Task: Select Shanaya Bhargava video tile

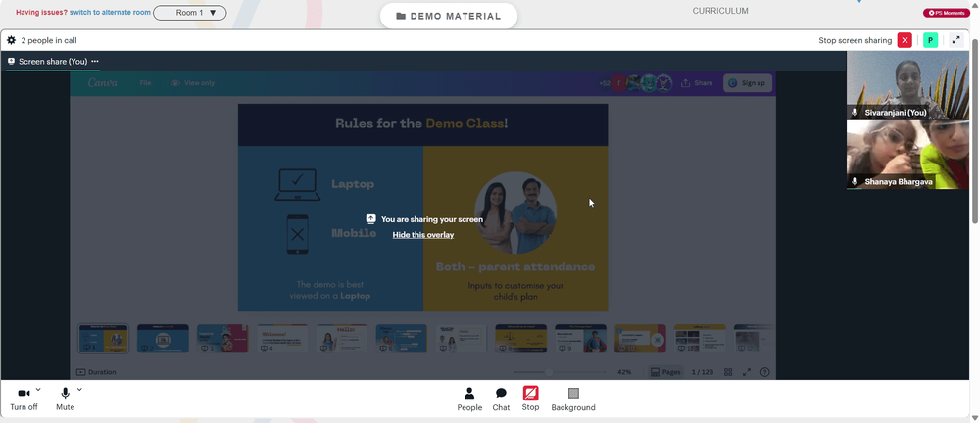Action: [x=907, y=155]
